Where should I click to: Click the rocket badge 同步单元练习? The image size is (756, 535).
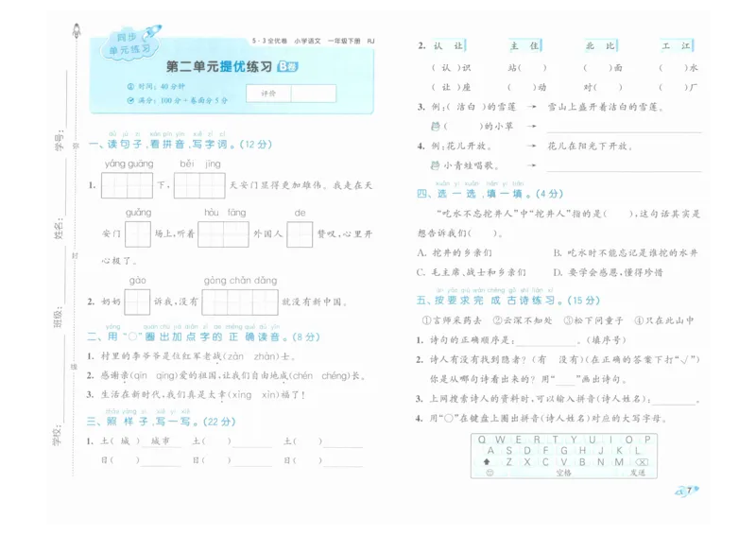(131, 43)
